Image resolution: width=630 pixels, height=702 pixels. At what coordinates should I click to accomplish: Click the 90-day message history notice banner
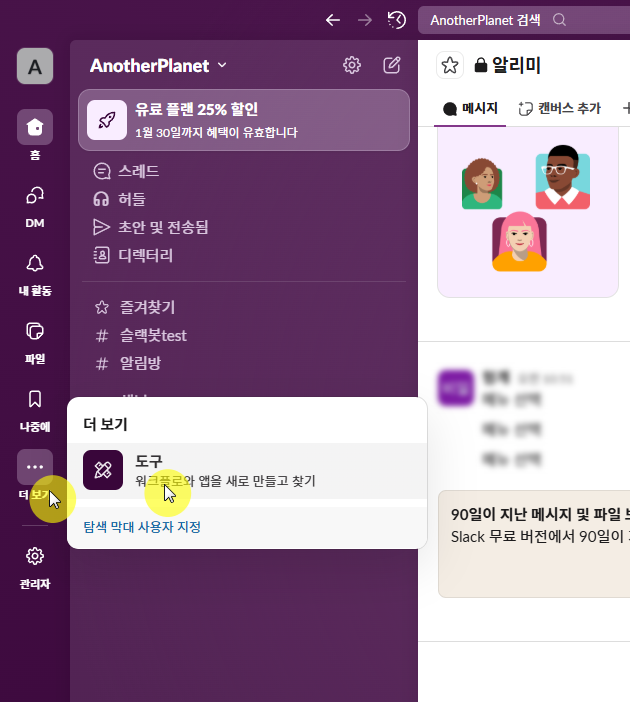534,544
